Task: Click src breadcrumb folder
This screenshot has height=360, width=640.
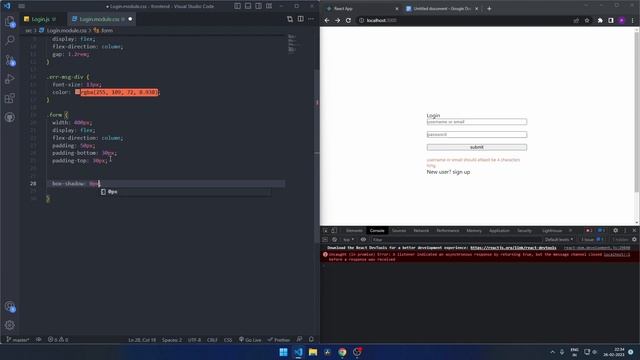Action: click(29, 31)
